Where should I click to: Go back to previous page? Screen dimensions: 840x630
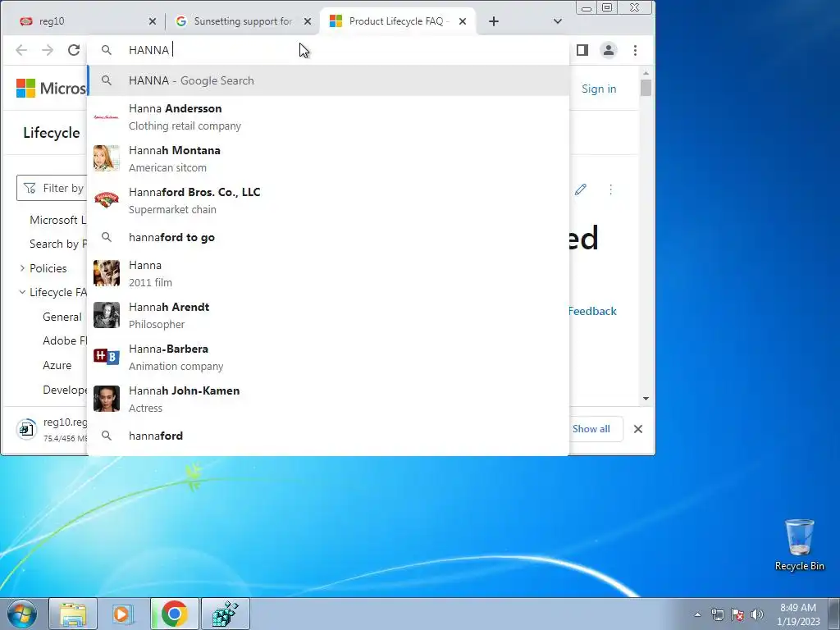click(21, 50)
